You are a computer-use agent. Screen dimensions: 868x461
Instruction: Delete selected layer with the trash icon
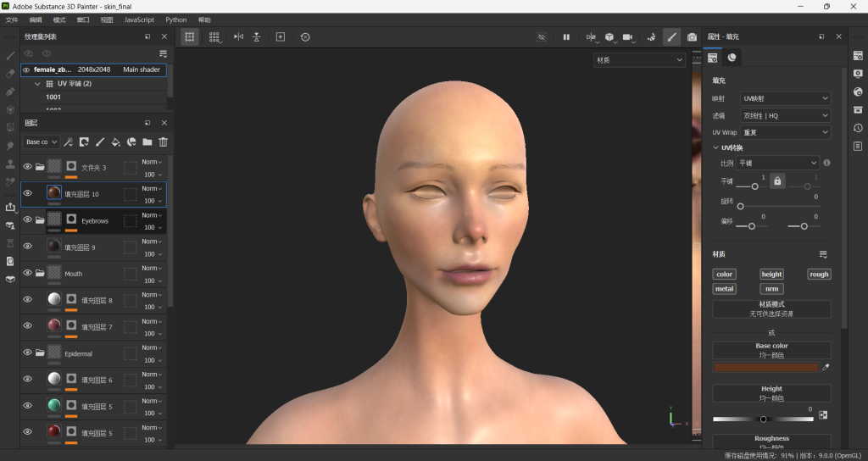click(163, 142)
